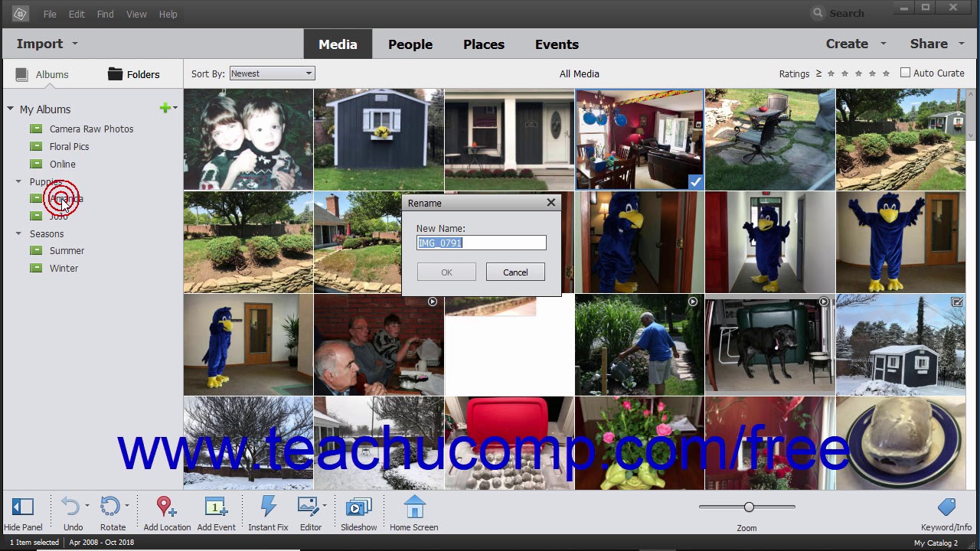Click the media grid vertical scrollbar
The image size is (980, 551).
click(x=972, y=289)
